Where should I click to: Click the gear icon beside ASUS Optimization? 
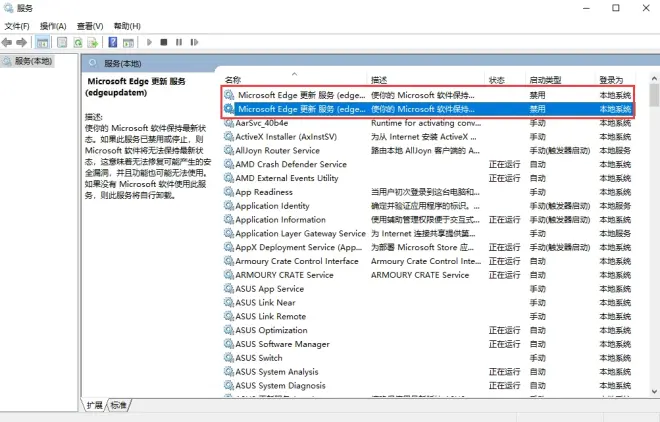point(229,330)
